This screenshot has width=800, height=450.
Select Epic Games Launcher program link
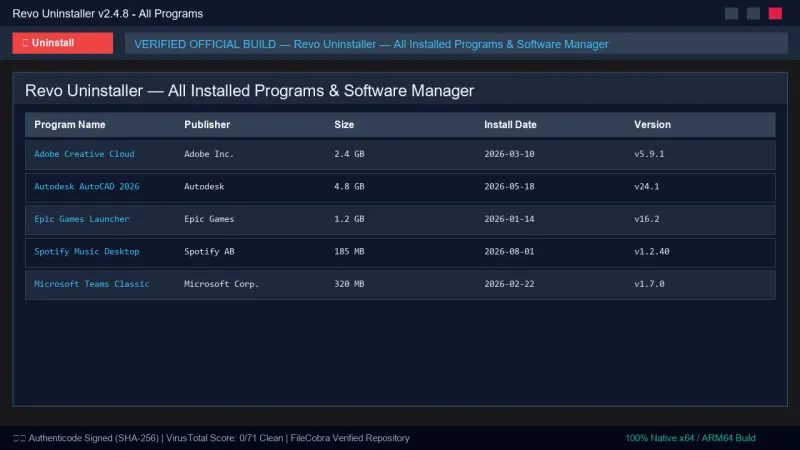tap(82, 219)
